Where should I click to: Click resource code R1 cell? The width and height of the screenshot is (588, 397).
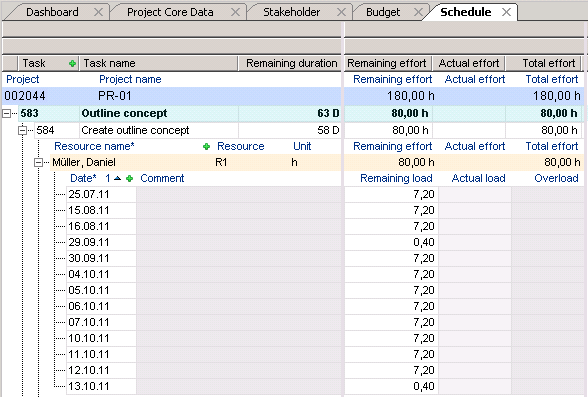coord(221,162)
